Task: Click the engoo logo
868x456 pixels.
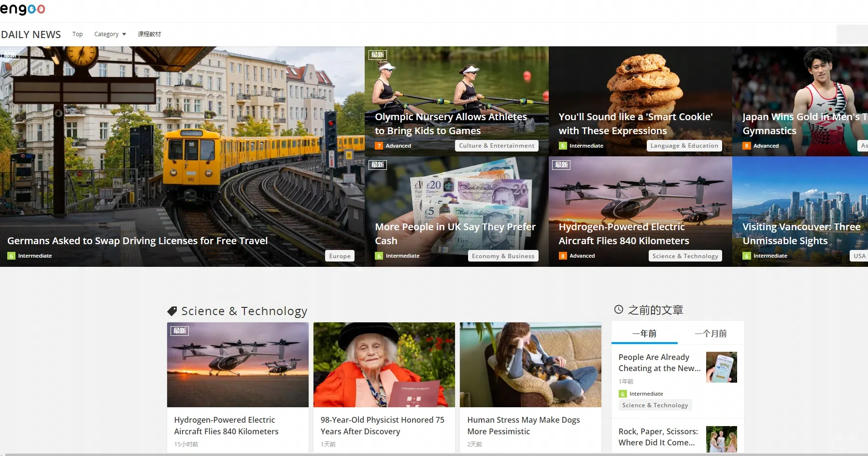Action: pos(23,9)
